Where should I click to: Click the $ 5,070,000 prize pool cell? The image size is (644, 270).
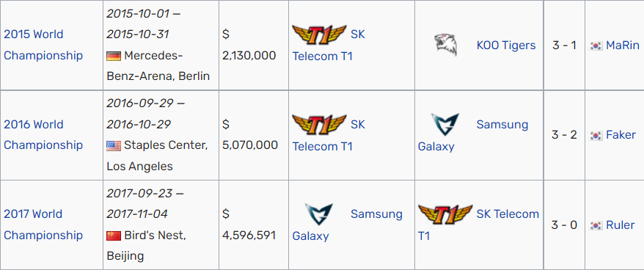pos(253,135)
